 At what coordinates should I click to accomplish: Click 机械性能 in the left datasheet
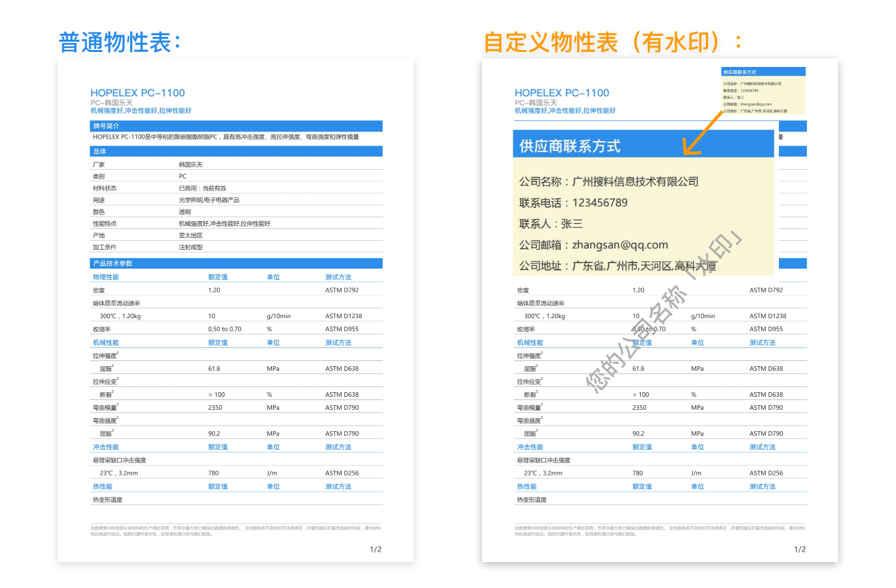pos(106,343)
